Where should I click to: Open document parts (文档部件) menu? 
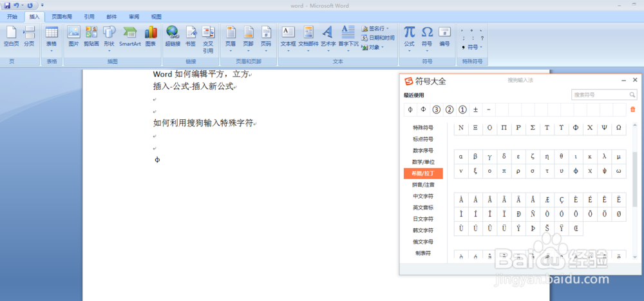tap(308, 39)
